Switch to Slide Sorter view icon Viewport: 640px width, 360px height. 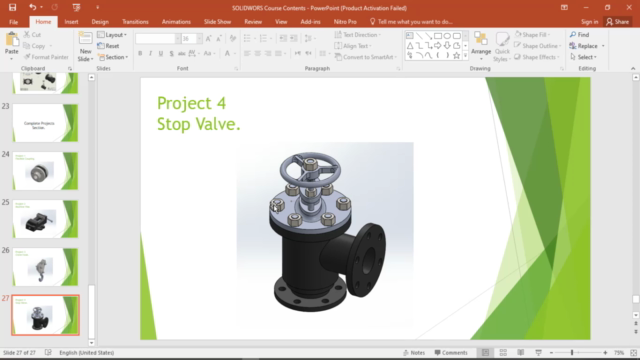(503, 353)
